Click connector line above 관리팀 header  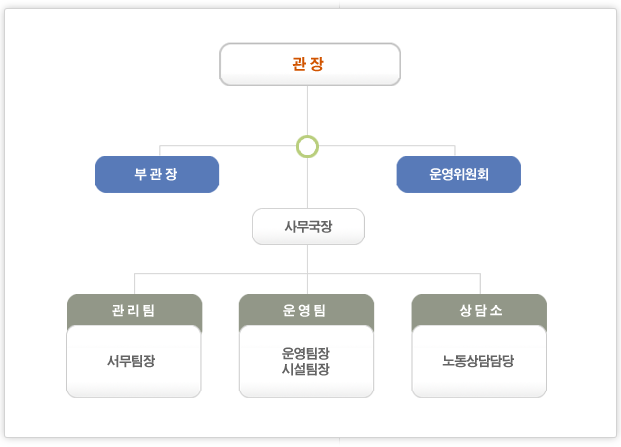pyautogui.click(x=135, y=283)
